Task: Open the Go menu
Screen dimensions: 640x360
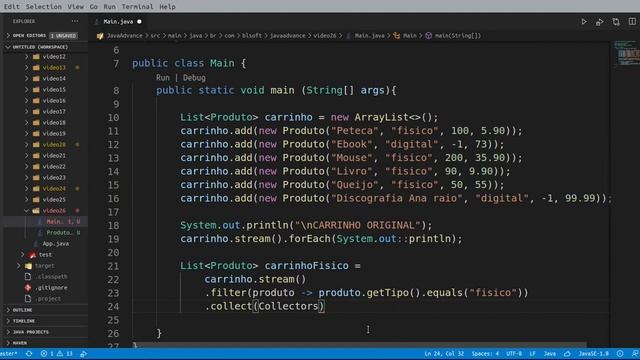Action: click(x=93, y=7)
